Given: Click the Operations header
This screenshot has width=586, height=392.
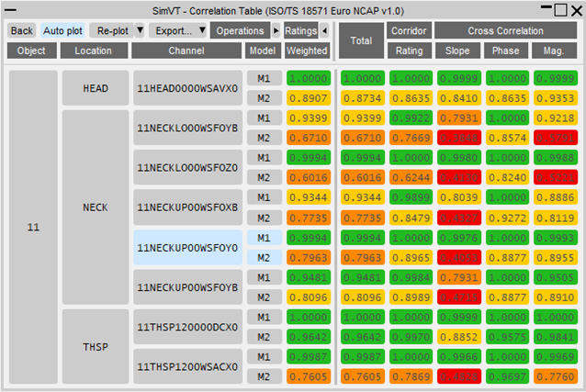Looking at the screenshot, I should pos(240,30).
